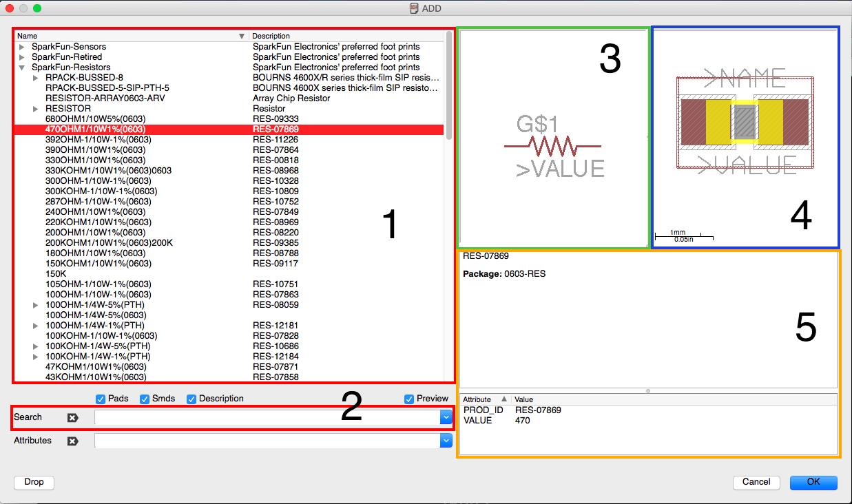Toggle the Description checkbox off
This screenshot has width=852, height=504.
pyautogui.click(x=191, y=399)
